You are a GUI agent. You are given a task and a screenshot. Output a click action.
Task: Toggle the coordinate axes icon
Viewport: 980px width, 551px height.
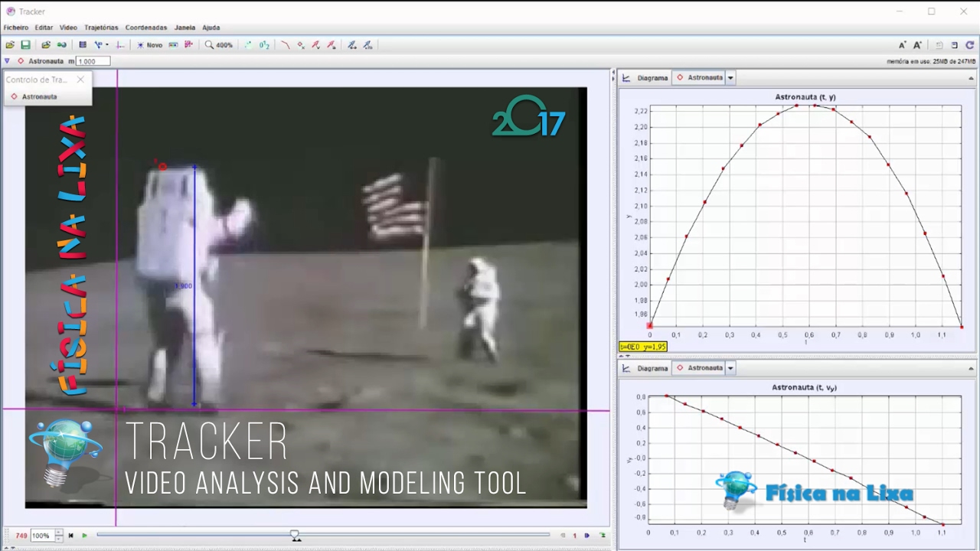coord(119,45)
